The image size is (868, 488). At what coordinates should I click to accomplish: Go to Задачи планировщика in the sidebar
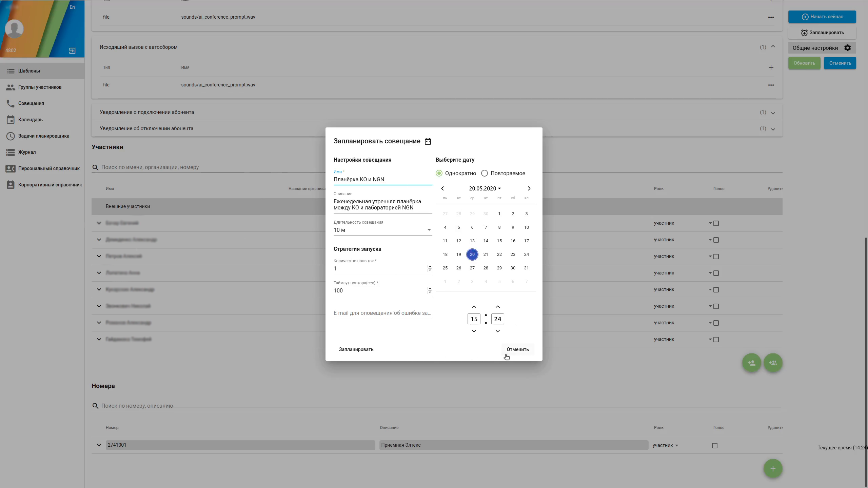pyautogui.click(x=44, y=136)
